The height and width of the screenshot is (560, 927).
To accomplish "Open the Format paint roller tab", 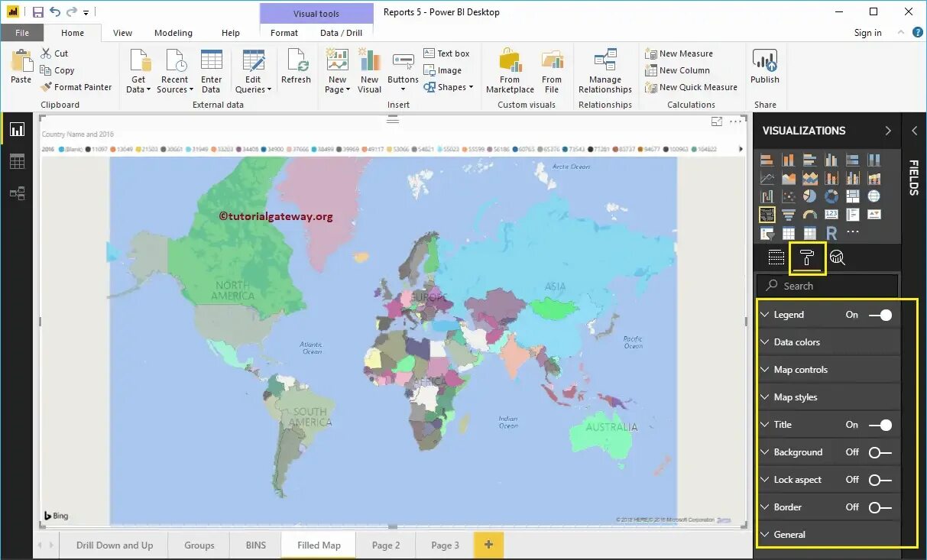I will pyautogui.click(x=807, y=257).
